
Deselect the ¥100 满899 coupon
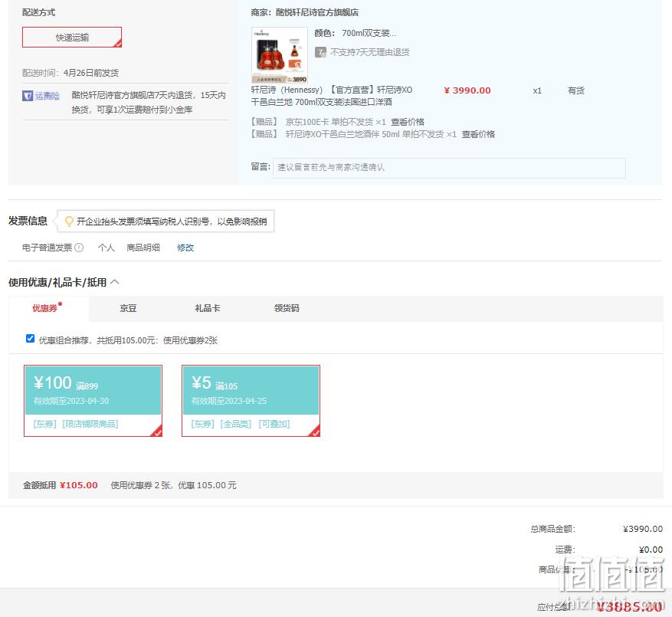point(93,401)
